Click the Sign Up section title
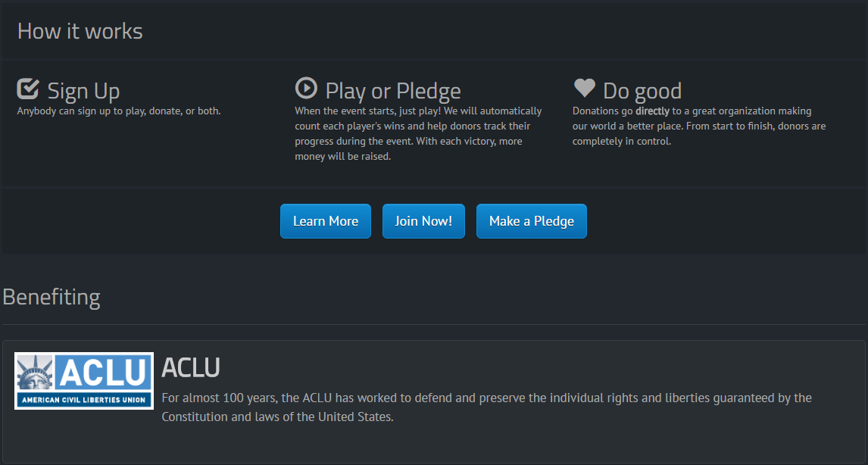The width and height of the screenshot is (868, 465). [83, 91]
